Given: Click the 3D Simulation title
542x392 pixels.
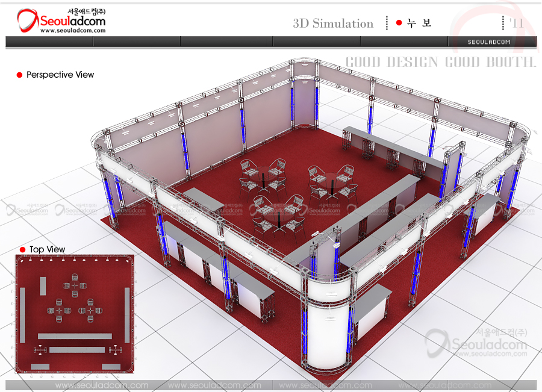Looking at the screenshot, I should [x=333, y=23].
